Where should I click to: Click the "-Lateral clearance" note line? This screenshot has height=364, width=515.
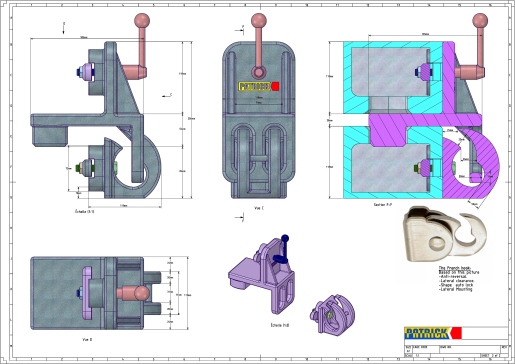[456, 281]
